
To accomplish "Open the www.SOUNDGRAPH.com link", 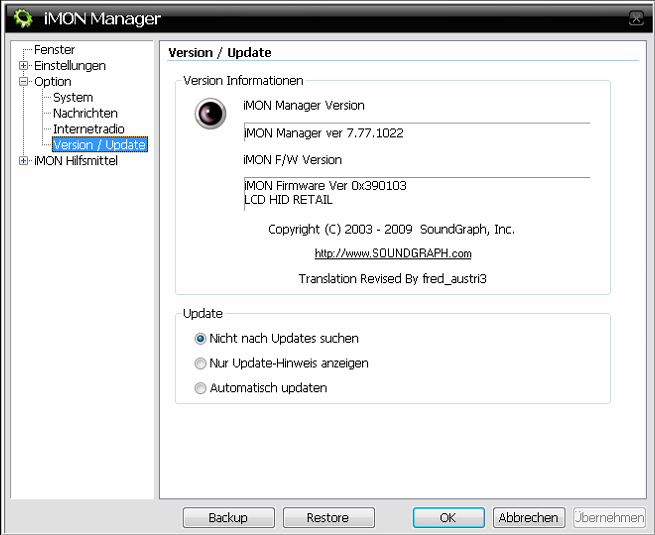I will click(x=393, y=254).
